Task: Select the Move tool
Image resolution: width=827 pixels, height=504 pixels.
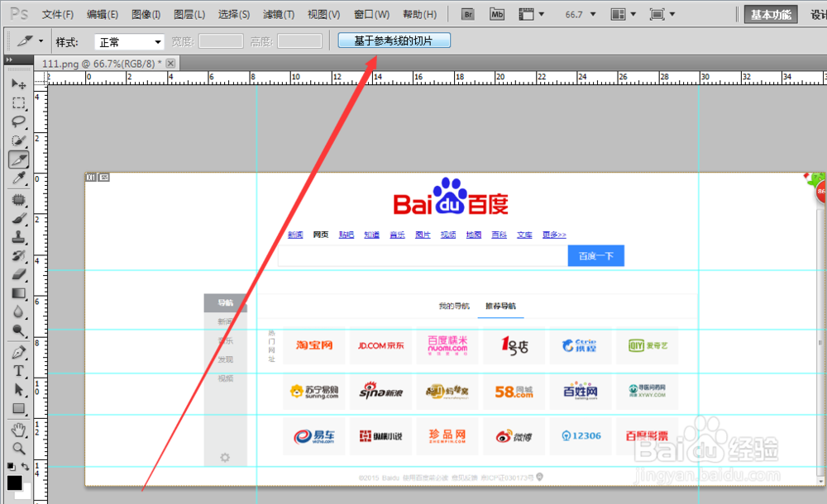Action: pyautogui.click(x=18, y=83)
